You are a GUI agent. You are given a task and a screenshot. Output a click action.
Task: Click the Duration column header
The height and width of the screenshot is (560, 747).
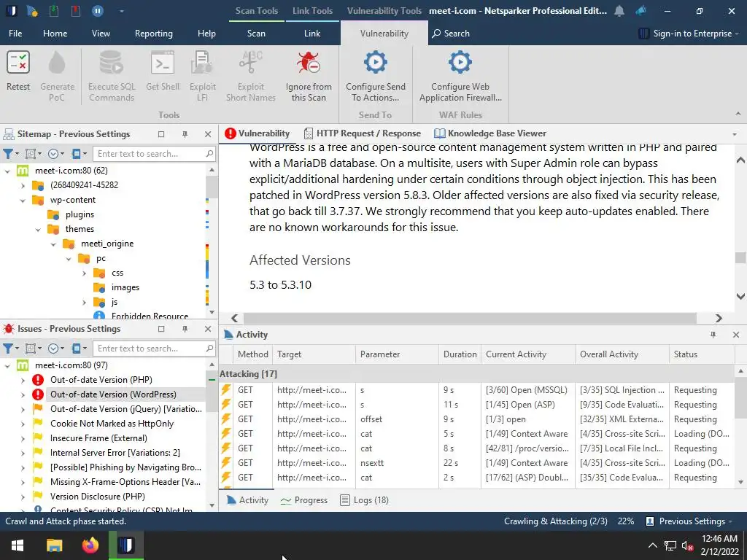pos(460,354)
